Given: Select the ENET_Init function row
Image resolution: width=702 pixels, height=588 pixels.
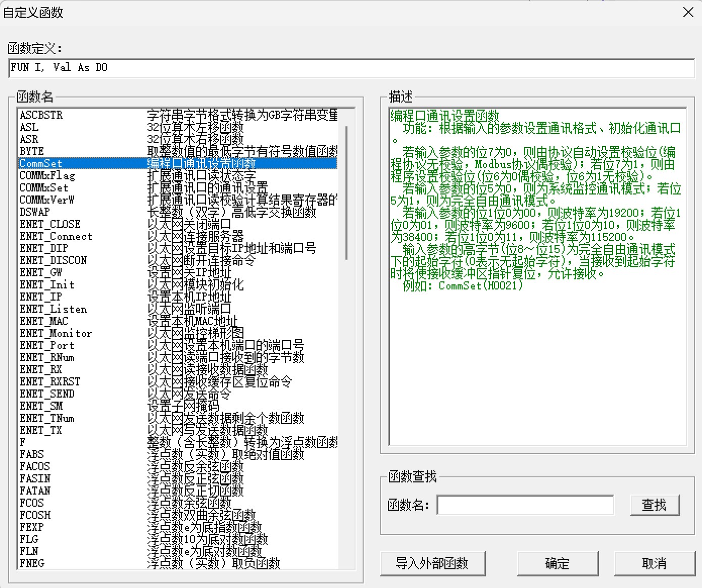Looking at the screenshot, I should 178,285.
